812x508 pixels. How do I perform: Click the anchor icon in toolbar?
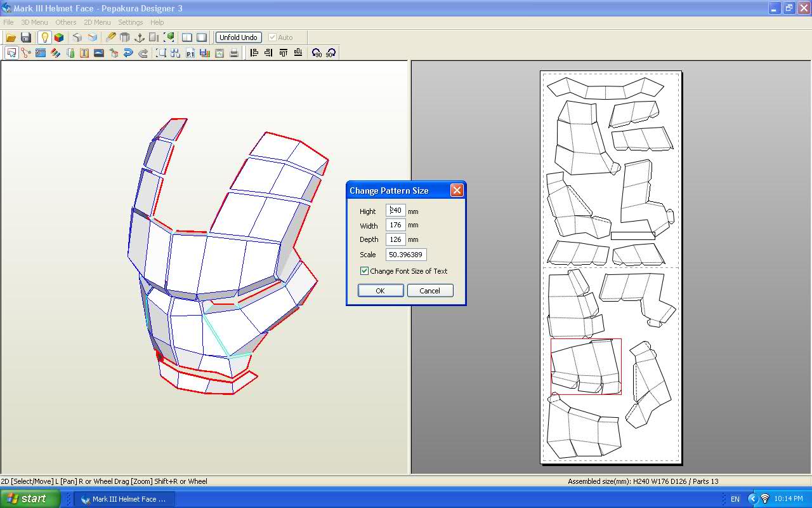coord(140,37)
